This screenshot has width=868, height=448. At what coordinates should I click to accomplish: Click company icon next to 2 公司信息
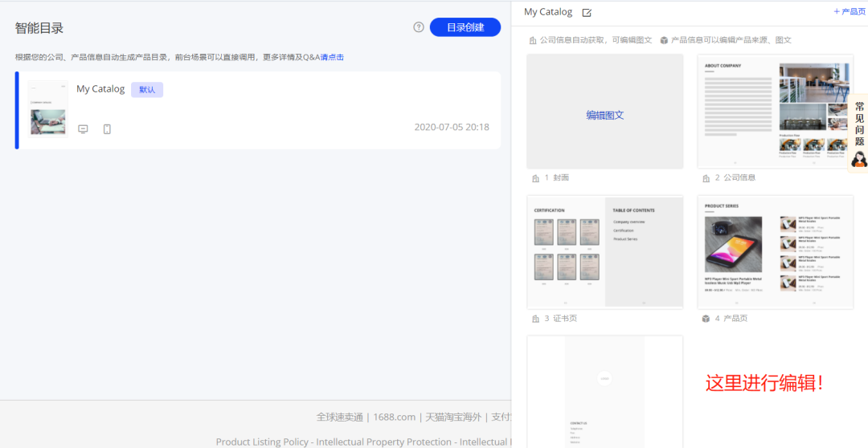[x=706, y=178]
